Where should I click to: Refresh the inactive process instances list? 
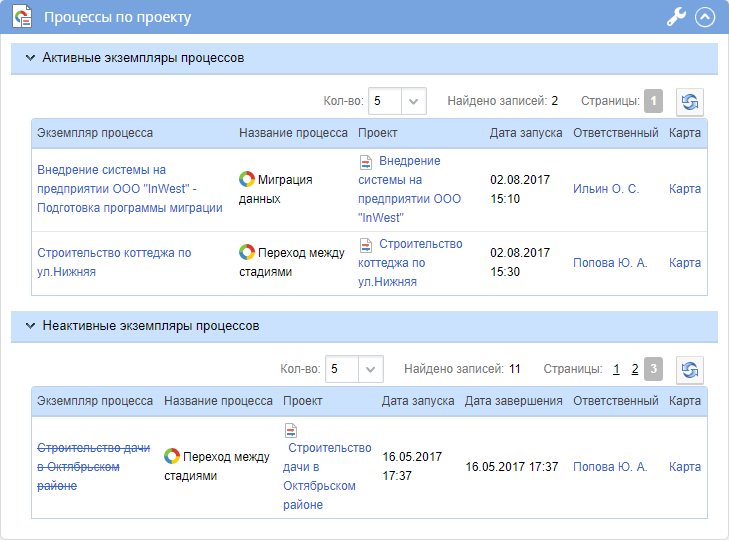689,369
